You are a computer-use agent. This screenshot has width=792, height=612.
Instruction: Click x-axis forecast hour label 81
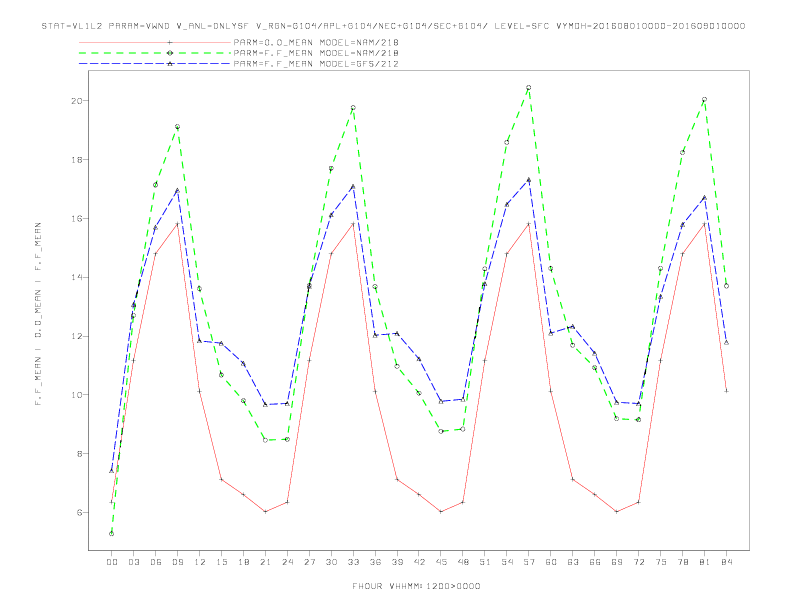[x=705, y=562]
